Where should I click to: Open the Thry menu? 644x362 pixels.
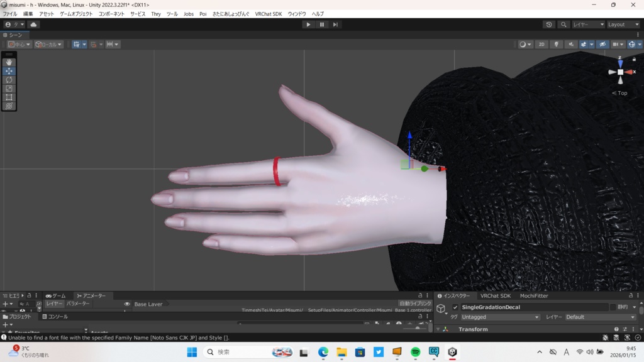(x=156, y=14)
